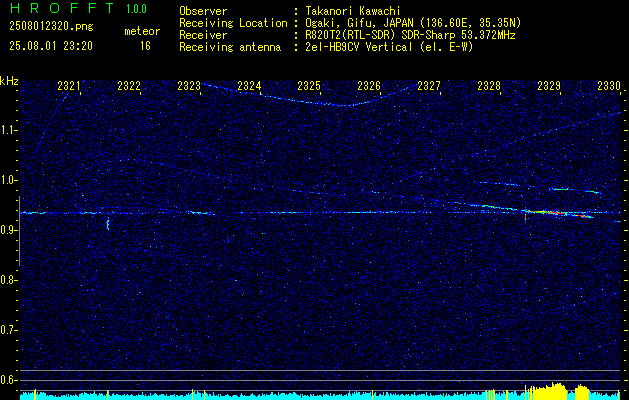Click the 2321 time marker
629x400 pixels.
coord(69,86)
